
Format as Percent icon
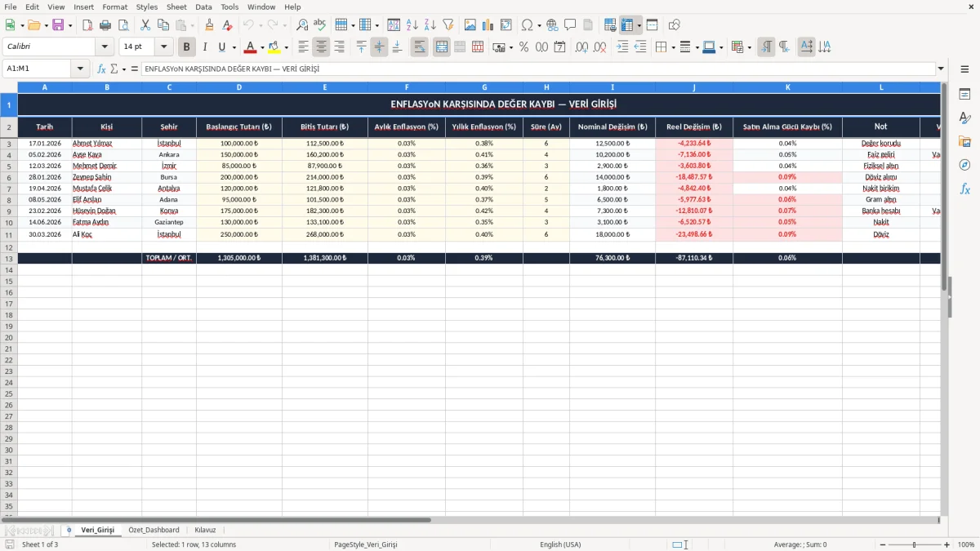pyautogui.click(x=523, y=47)
